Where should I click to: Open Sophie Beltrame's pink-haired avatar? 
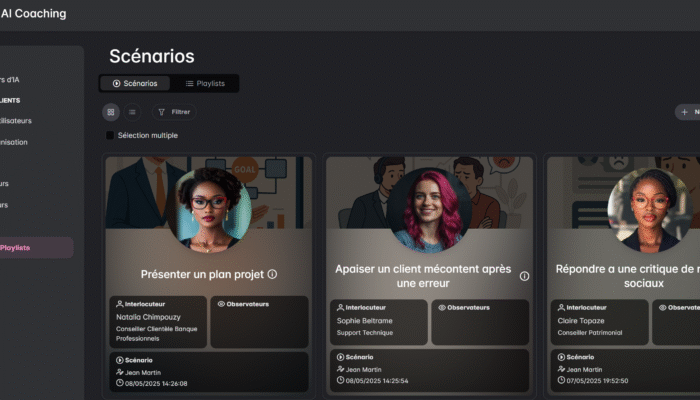tap(429, 210)
